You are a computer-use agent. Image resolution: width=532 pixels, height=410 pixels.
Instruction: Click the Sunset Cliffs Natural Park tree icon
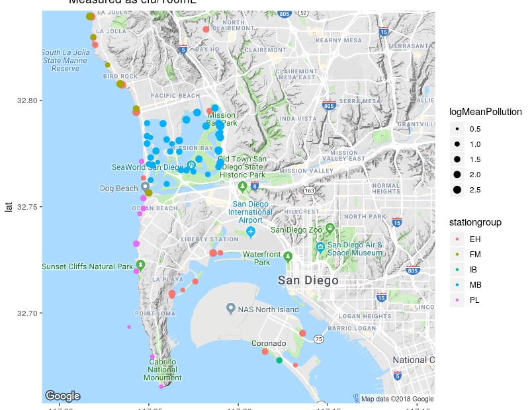[x=140, y=265]
